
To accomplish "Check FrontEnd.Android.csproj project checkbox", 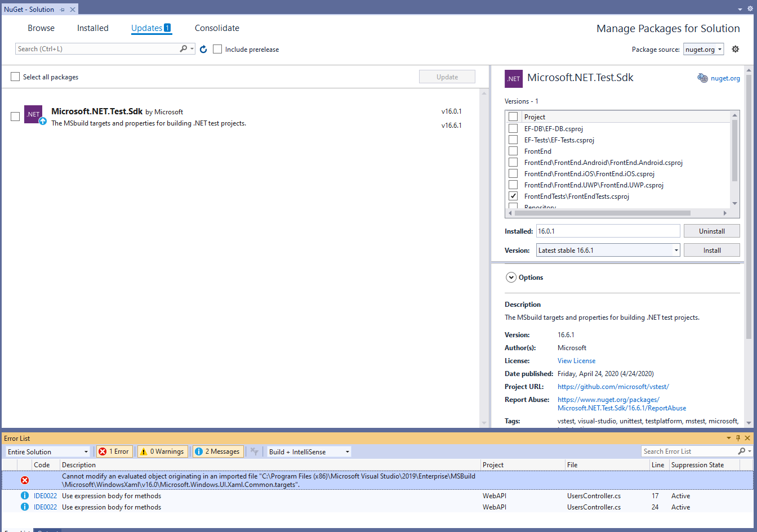I will (x=513, y=162).
